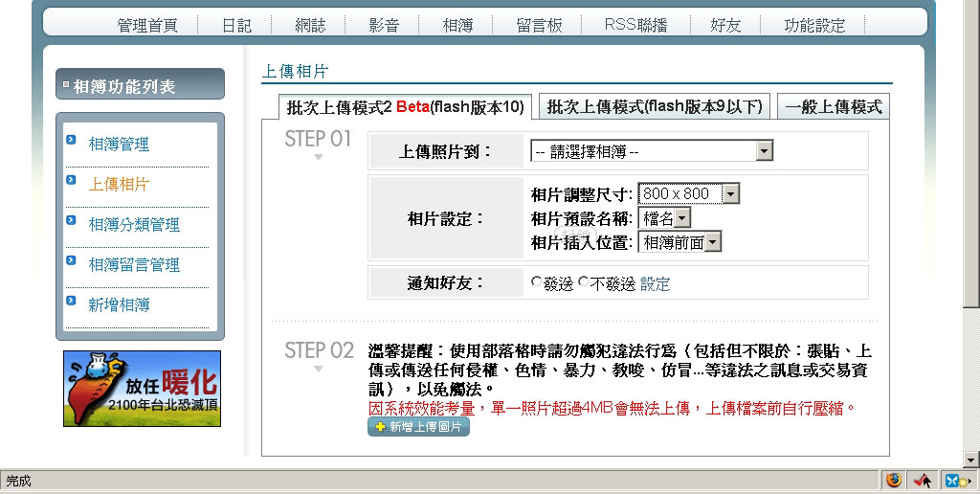This screenshot has width=980, height=494.
Task: Select the 不發送 radio button
Action: (583, 282)
